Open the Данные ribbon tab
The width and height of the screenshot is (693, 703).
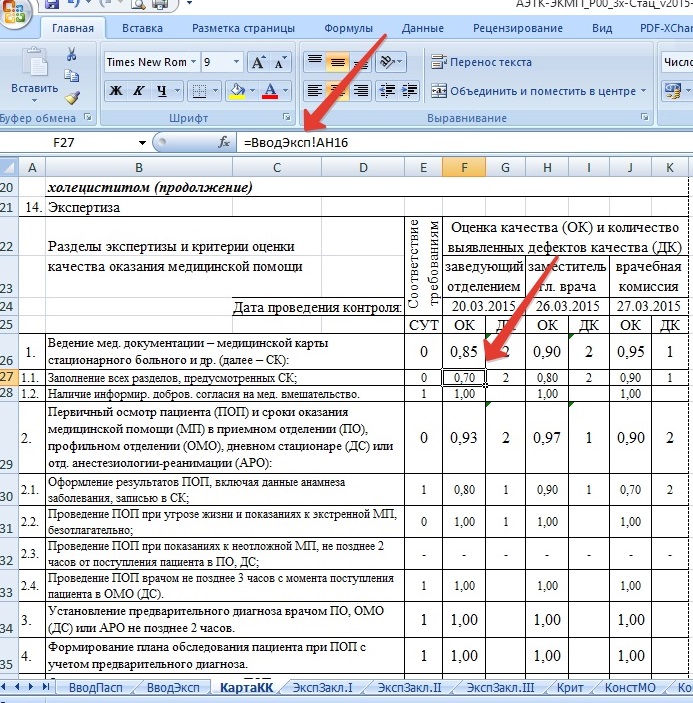(423, 28)
